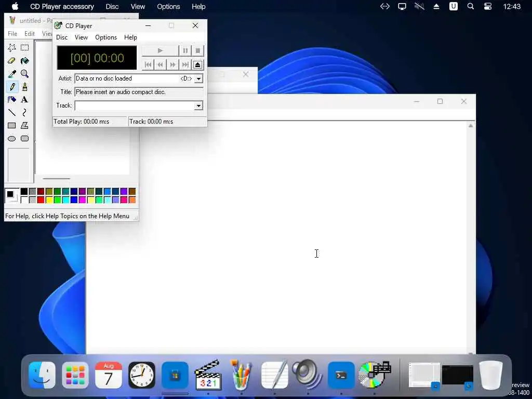Select the Free-Form Select tool in Paint
This screenshot has width=532, height=399.
pyautogui.click(x=12, y=48)
